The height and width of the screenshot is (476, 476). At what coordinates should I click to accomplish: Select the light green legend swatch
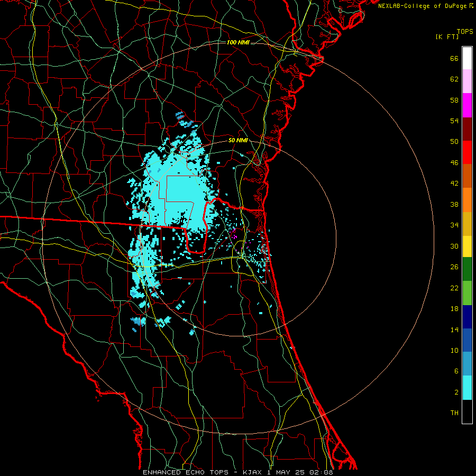point(467,293)
